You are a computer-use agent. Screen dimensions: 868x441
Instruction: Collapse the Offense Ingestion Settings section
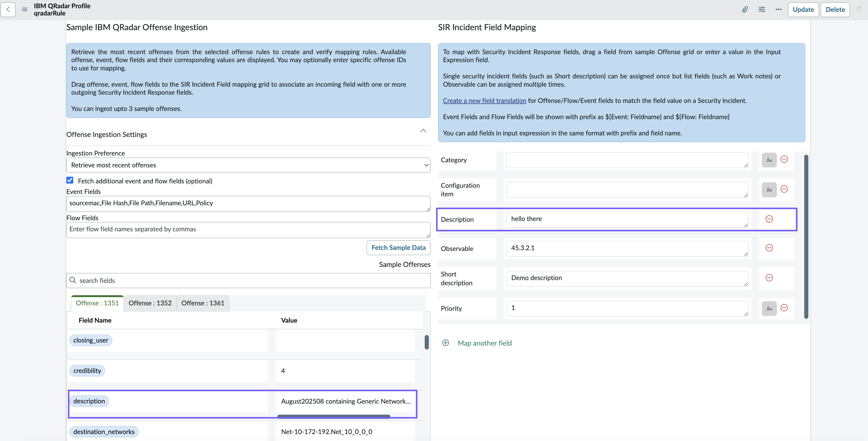tap(423, 130)
